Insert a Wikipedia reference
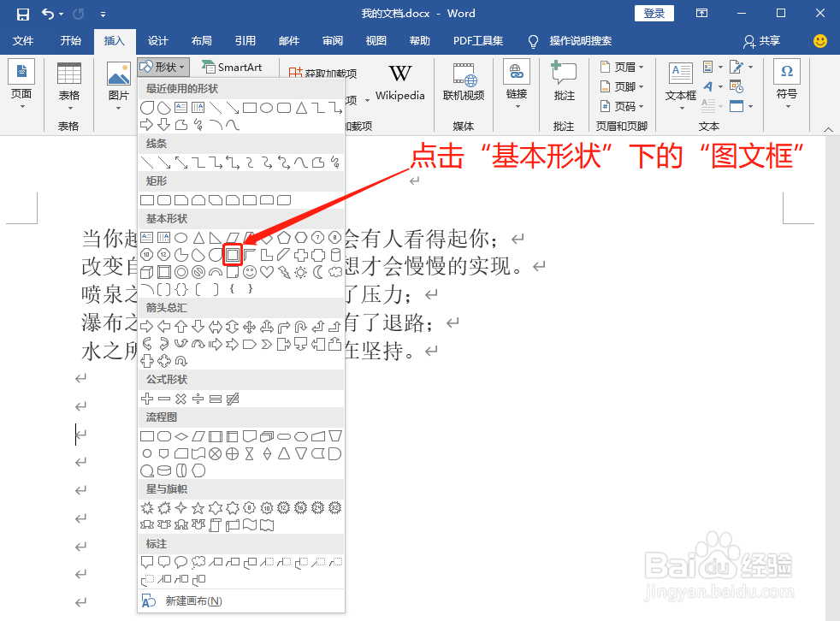The width and height of the screenshot is (840, 621). 399,81
